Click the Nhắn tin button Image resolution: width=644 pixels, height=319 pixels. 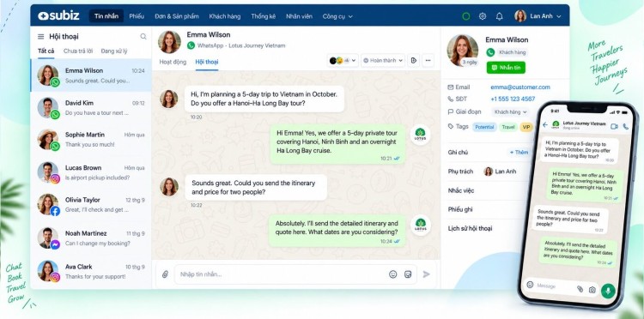click(506, 68)
